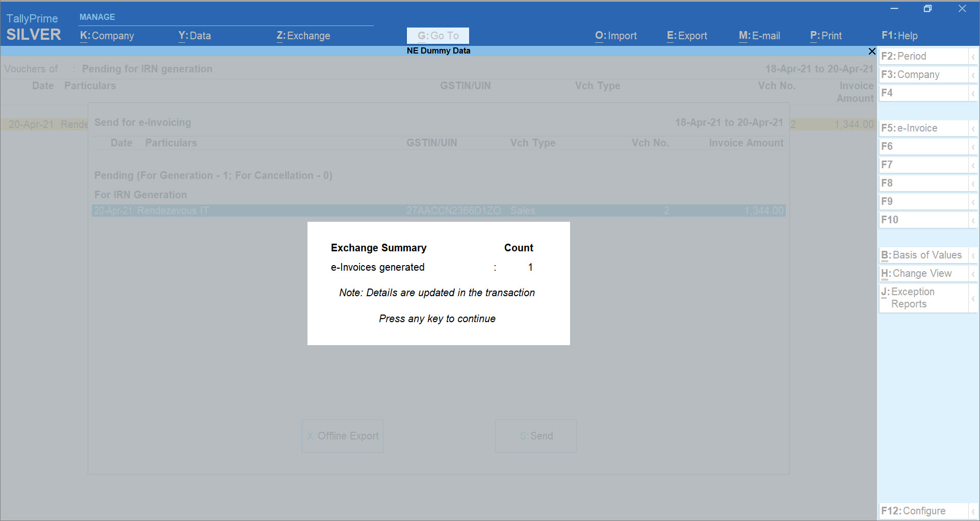The image size is (980, 521).
Task: Click the S: Send button
Action: tap(536, 436)
